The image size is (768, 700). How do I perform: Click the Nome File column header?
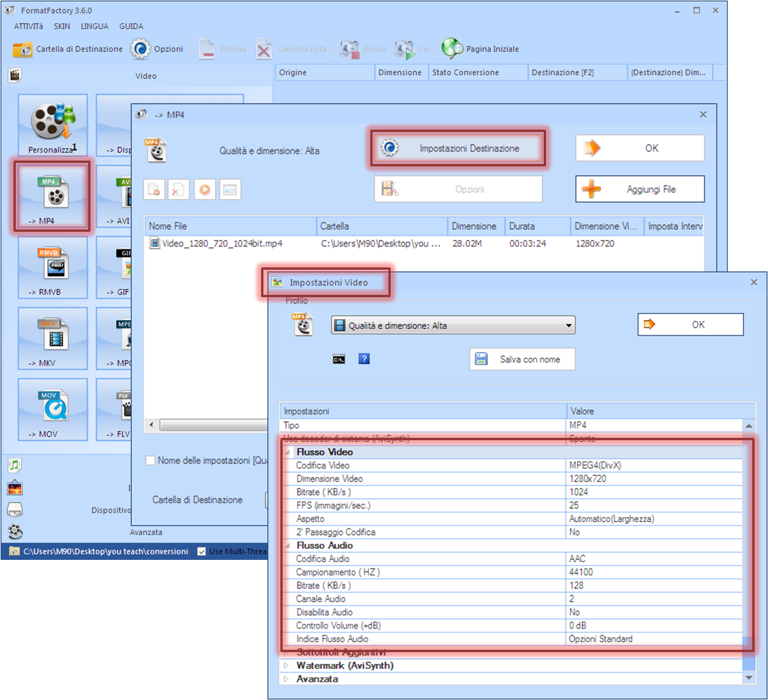pos(230,226)
